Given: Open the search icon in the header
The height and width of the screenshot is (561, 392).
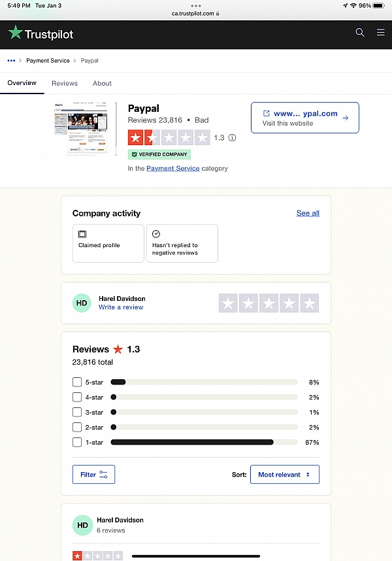Looking at the screenshot, I should 359,32.
